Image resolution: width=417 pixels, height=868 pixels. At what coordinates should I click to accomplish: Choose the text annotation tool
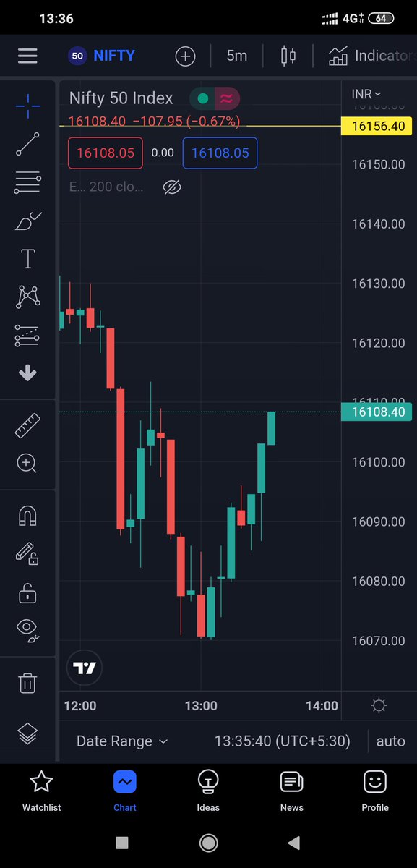[x=27, y=258]
